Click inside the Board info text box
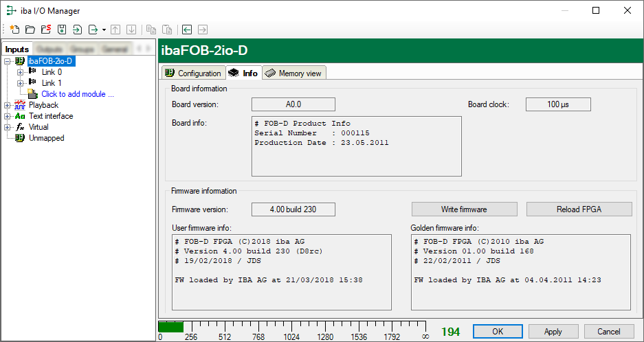Image resolution: width=644 pixels, height=342 pixels. (x=356, y=146)
